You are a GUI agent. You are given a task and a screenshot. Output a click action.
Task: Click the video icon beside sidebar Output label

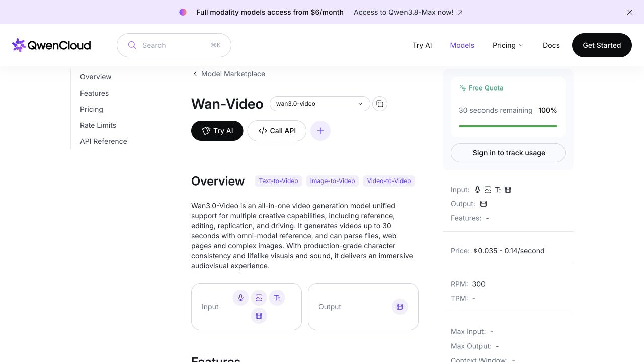484,204
